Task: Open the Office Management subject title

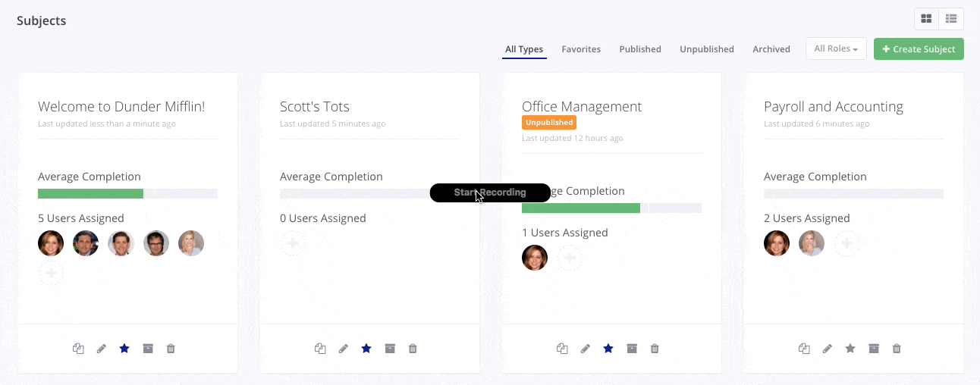Action: pos(582,107)
